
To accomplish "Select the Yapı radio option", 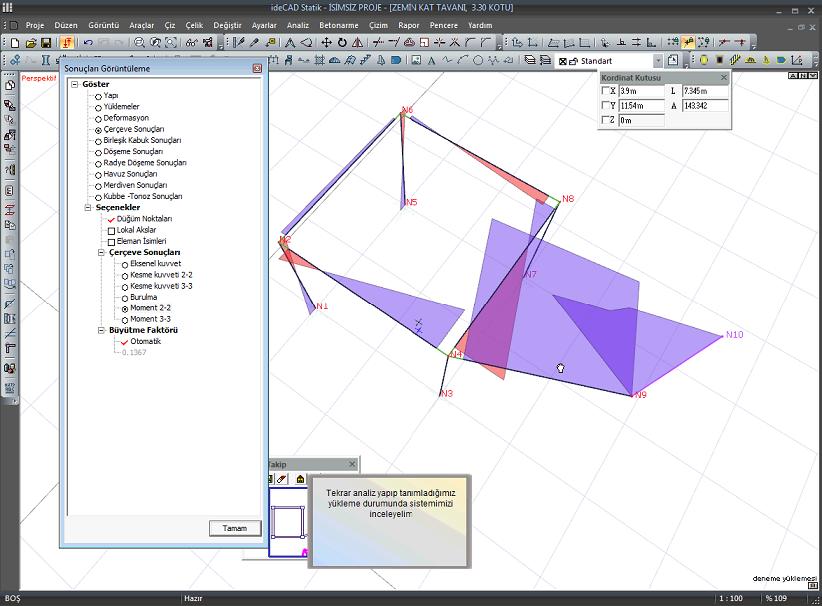I will click(x=98, y=96).
